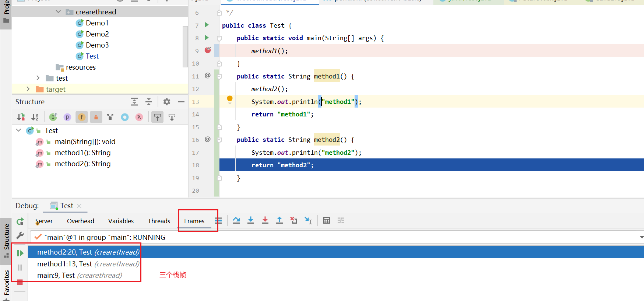Resume program execution
Image resolution: width=644 pixels, height=301 pixels.
pyautogui.click(x=20, y=253)
